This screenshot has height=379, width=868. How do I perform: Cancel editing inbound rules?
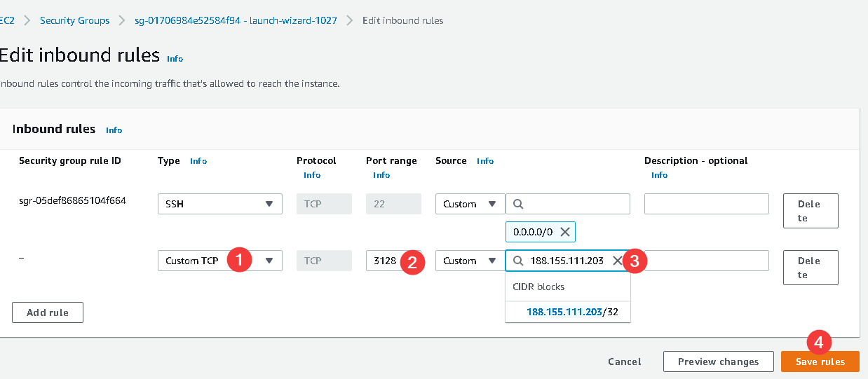point(624,361)
